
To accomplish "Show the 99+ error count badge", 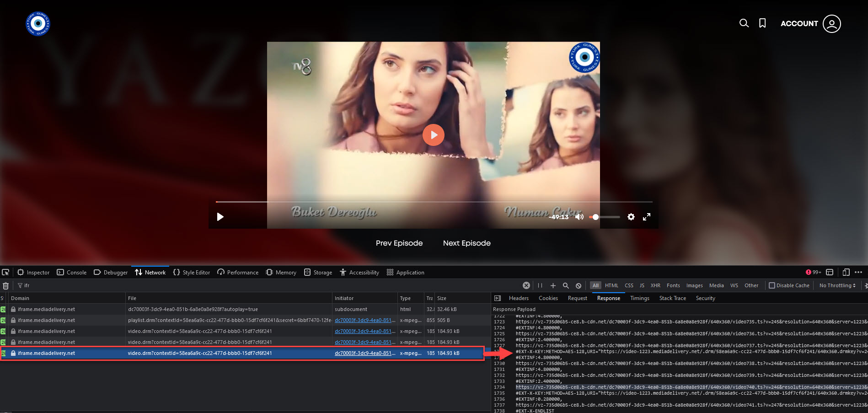I will [x=814, y=273].
